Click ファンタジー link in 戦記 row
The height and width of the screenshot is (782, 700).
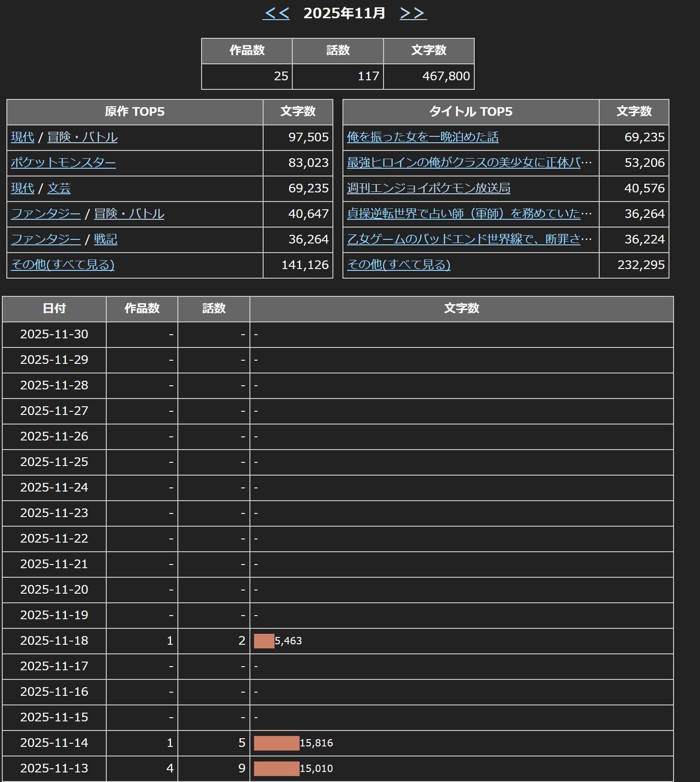coord(46,239)
